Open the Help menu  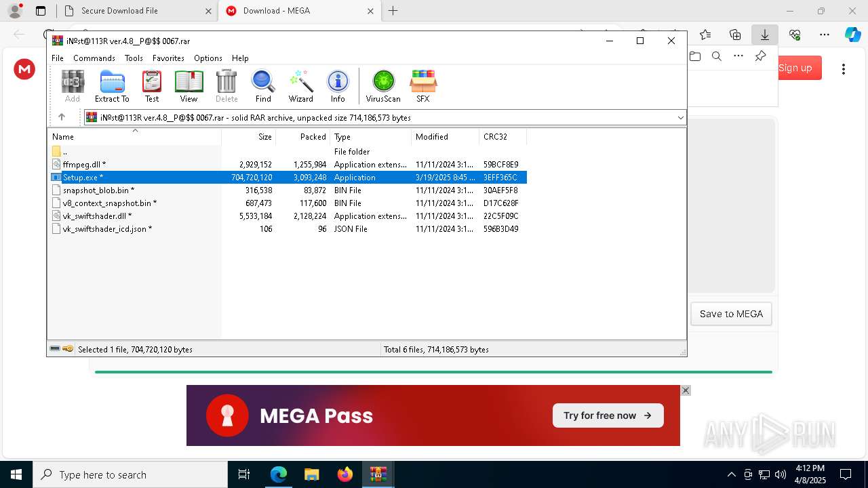point(240,58)
